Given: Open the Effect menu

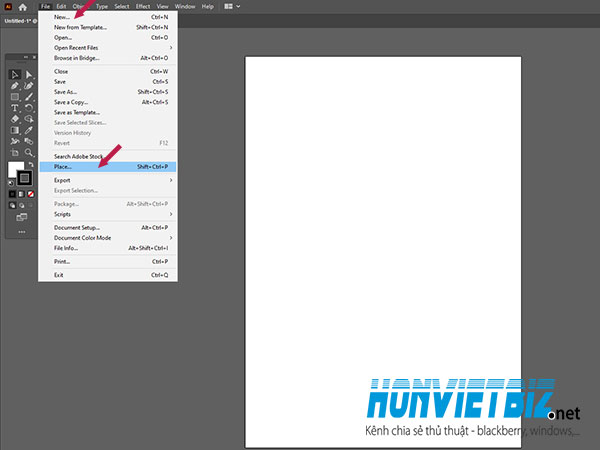Looking at the screenshot, I should (x=143, y=7).
